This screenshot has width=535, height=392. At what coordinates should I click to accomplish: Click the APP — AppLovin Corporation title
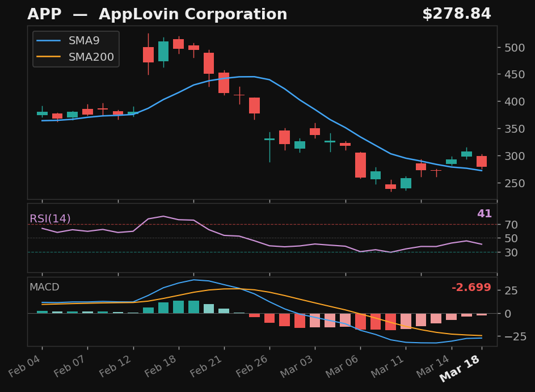[x=157, y=14]
